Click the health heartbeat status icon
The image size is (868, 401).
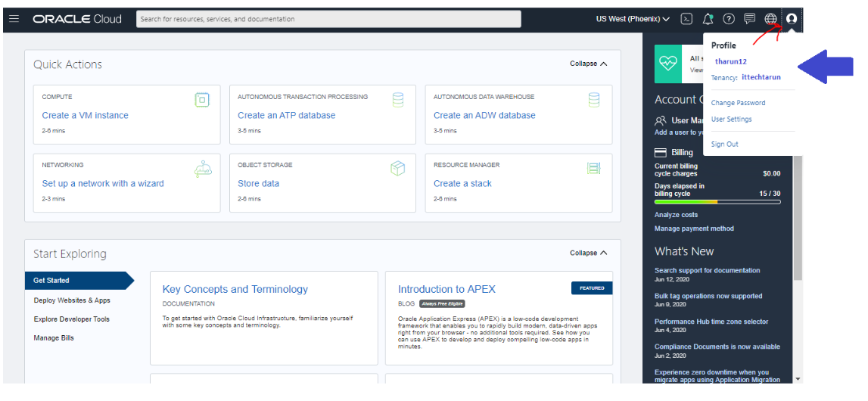coord(668,64)
